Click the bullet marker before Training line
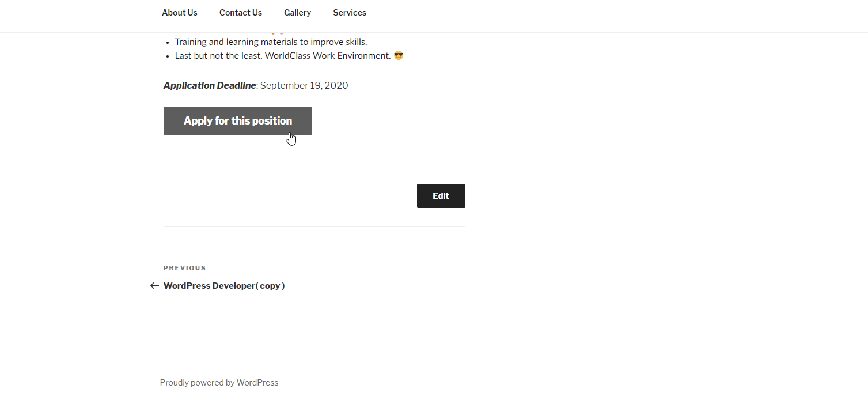 168,43
